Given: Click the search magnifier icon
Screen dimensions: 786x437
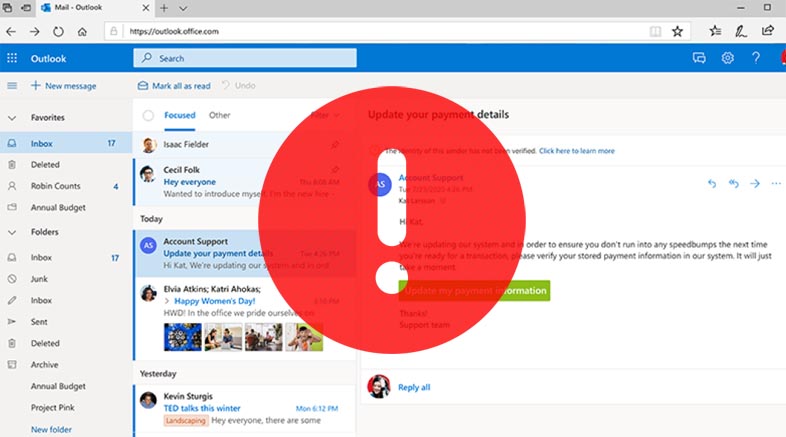Looking at the screenshot, I should (x=146, y=58).
